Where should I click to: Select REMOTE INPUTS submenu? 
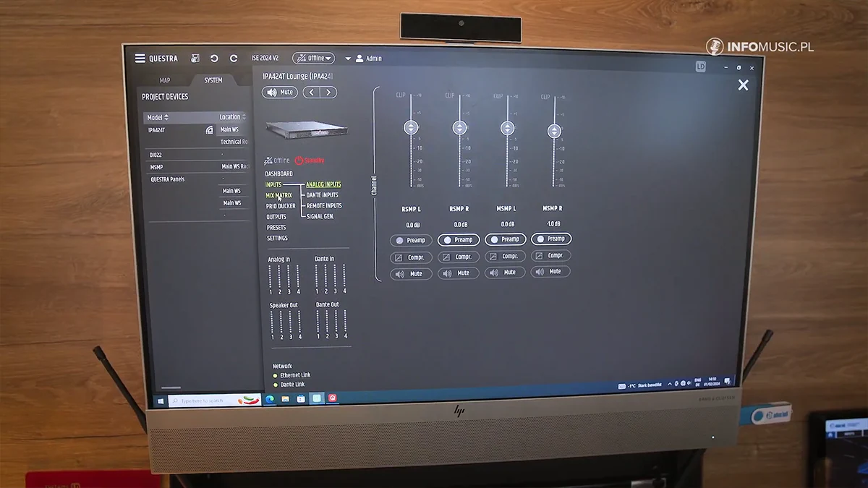point(324,206)
